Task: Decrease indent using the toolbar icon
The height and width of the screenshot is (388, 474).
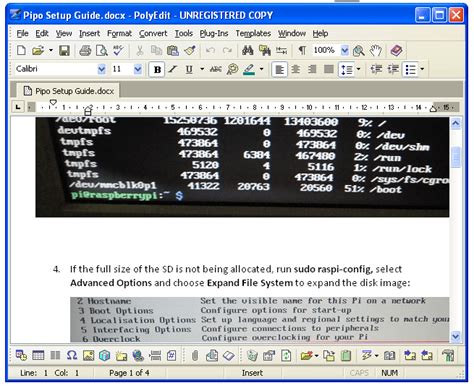Action: point(376,69)
